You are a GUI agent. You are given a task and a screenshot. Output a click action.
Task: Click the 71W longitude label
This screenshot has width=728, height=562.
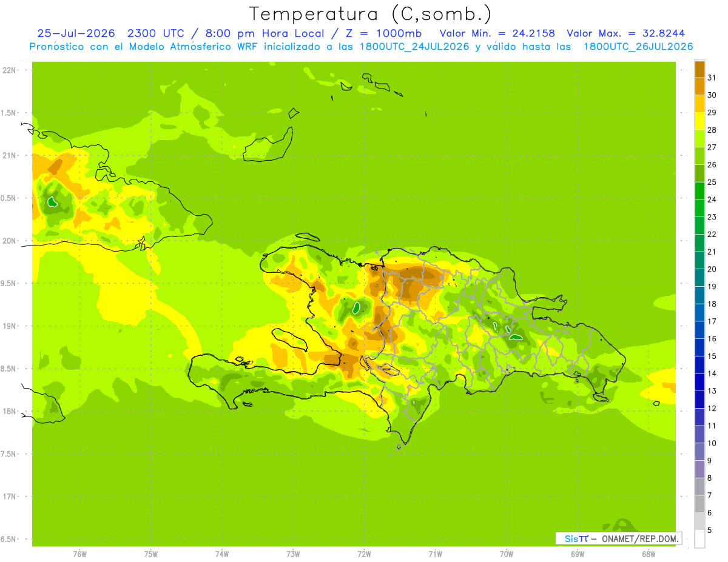click(x=435, y=554)
